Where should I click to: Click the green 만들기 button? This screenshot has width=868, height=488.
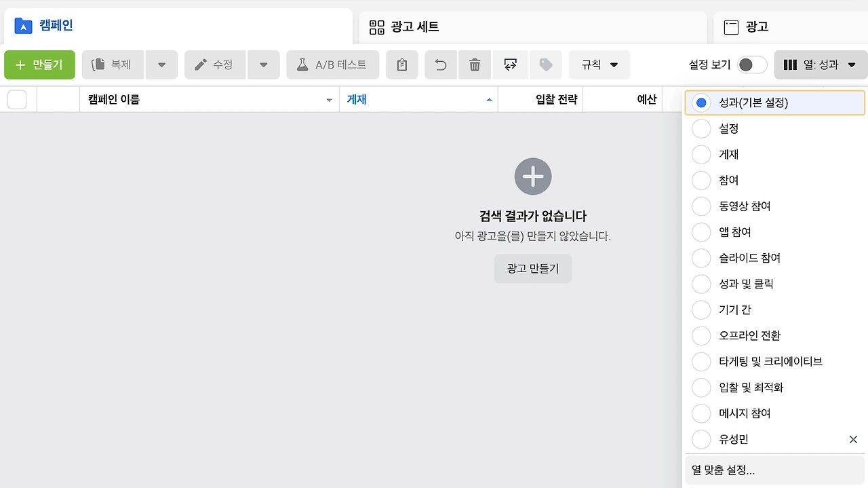(x=39, y=65)
